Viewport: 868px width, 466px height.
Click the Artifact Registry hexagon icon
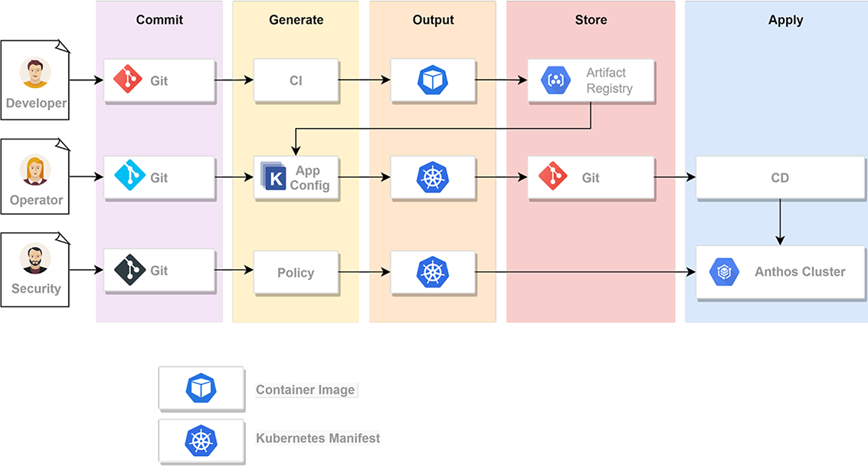pos(555,80)
